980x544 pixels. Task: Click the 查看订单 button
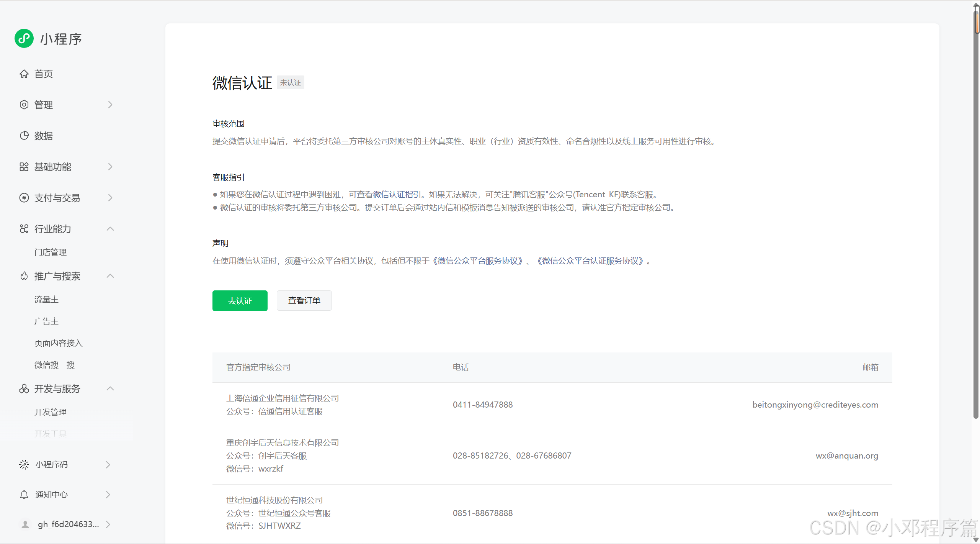pos(304,301)
